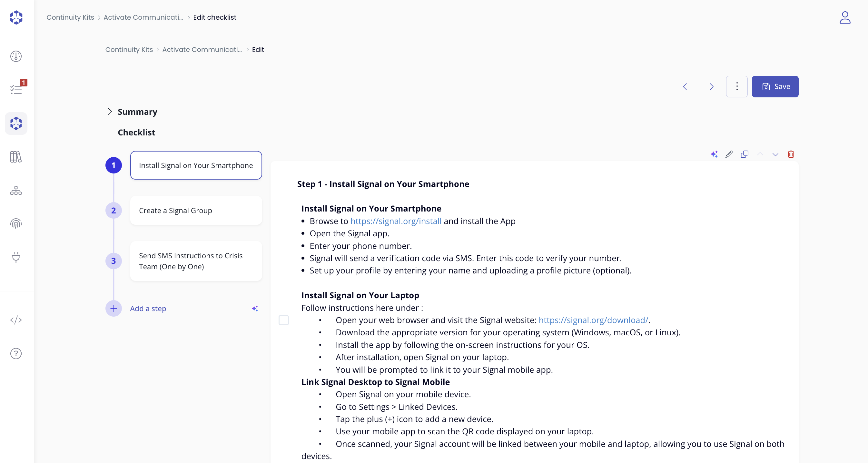The width and height of the screenshot is (868, 463).
Task: Click Continuity Kits in top breadcrumb
Action: (70, 17)
